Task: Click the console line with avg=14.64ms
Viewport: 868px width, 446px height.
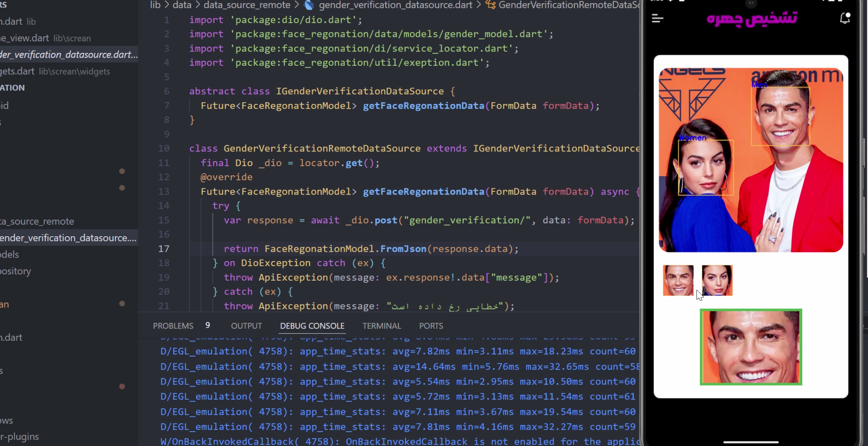Action: click(400, 367)
